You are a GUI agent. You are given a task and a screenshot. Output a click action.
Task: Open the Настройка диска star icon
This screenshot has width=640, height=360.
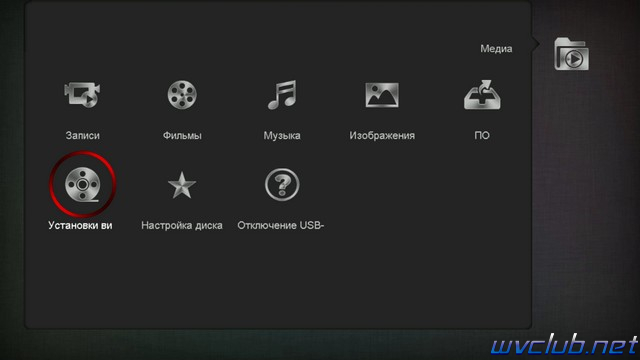point(182,185)
